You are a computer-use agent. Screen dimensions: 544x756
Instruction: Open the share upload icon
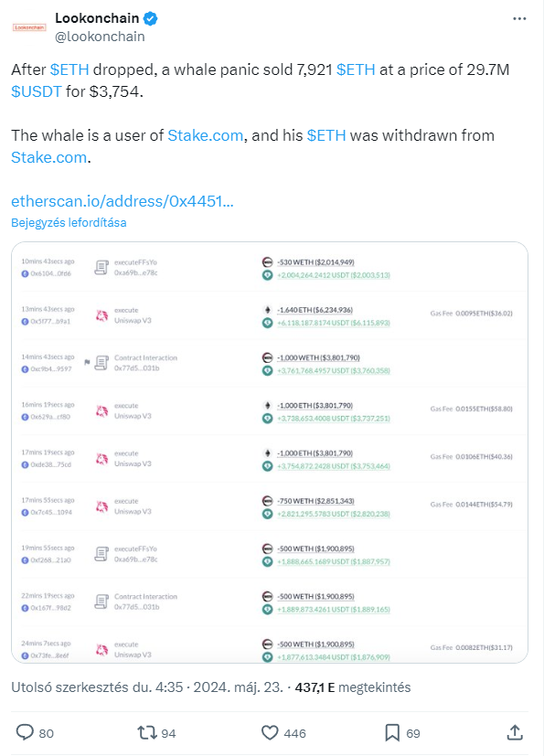[x=515, y=732]
